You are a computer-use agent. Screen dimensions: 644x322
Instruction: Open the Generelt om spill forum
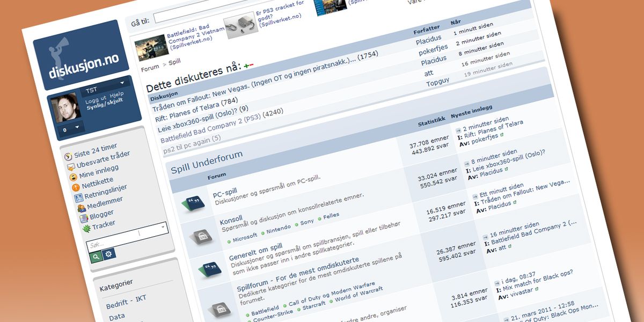click(255, 252)
